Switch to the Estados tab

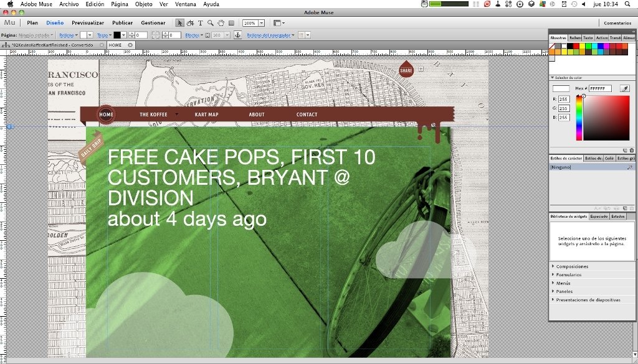[617, 216]
